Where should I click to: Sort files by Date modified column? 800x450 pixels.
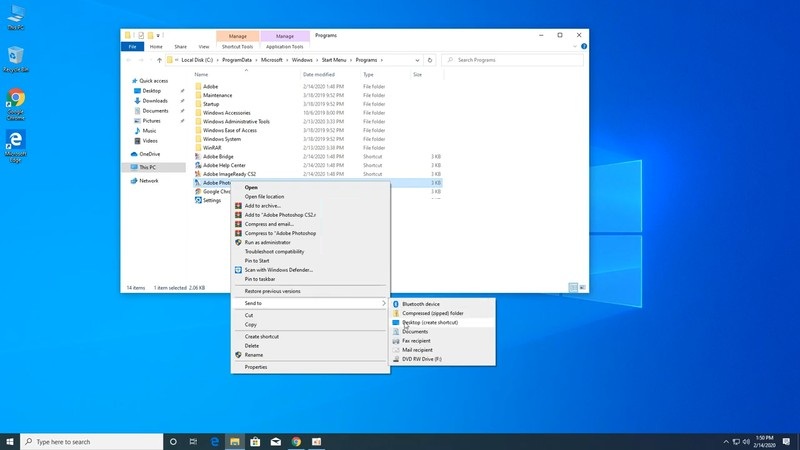point(319,74)
